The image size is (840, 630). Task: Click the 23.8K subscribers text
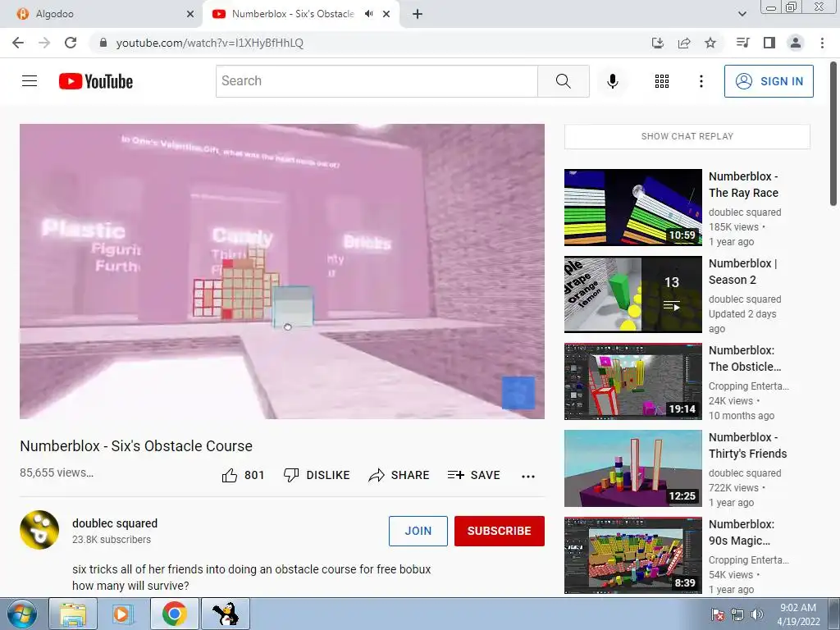(x=112, y=540)
